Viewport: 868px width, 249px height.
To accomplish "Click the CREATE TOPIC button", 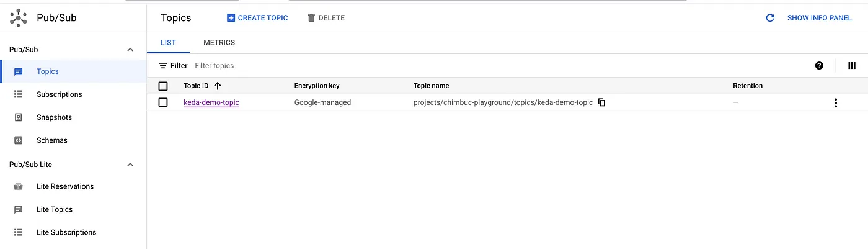I will (x=257, y=18).
